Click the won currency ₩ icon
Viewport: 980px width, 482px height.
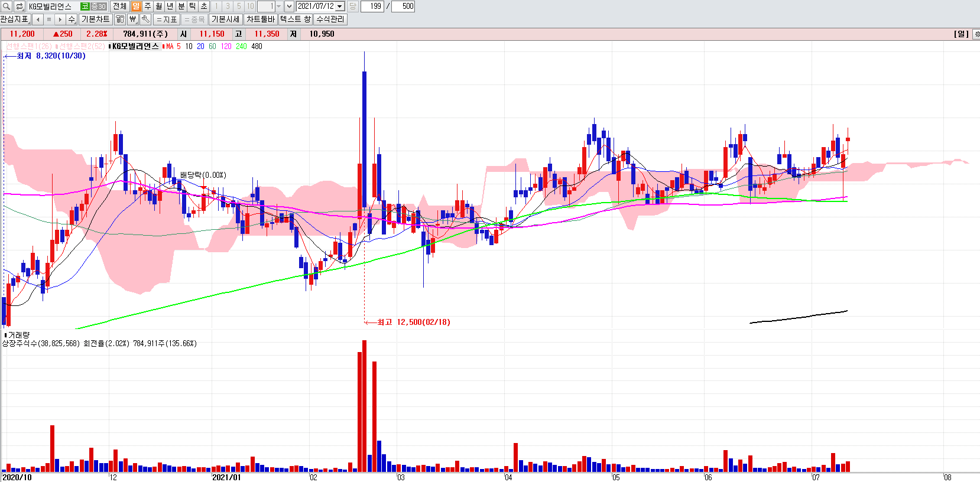[x=132, y=19]
